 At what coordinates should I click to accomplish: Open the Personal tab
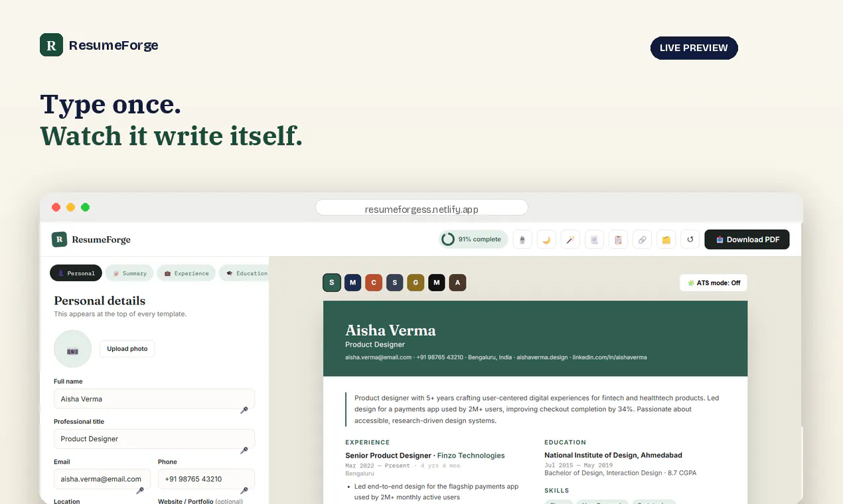click(76, 273)
